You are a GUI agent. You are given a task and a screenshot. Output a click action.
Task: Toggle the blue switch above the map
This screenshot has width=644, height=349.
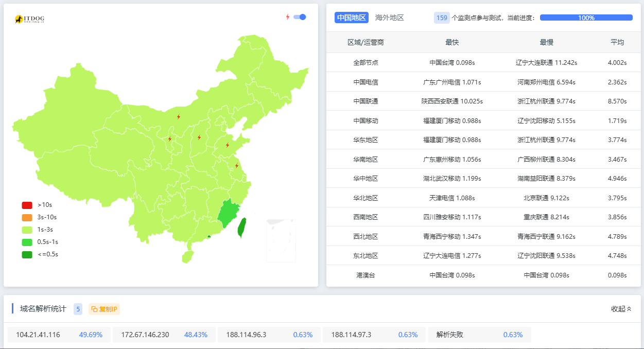click(x=300, y=17)
